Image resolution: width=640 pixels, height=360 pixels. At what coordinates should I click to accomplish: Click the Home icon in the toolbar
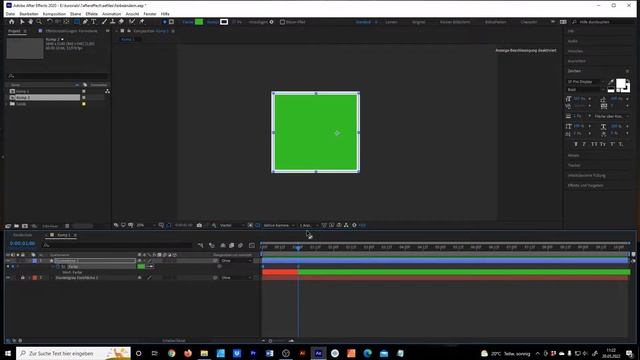click(11, 22)
